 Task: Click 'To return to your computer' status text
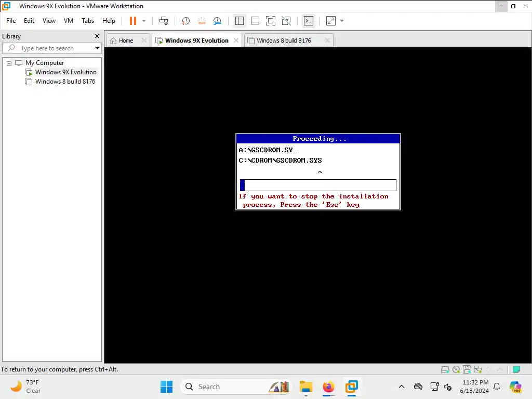pyautogui.click(x=59, y=369)
